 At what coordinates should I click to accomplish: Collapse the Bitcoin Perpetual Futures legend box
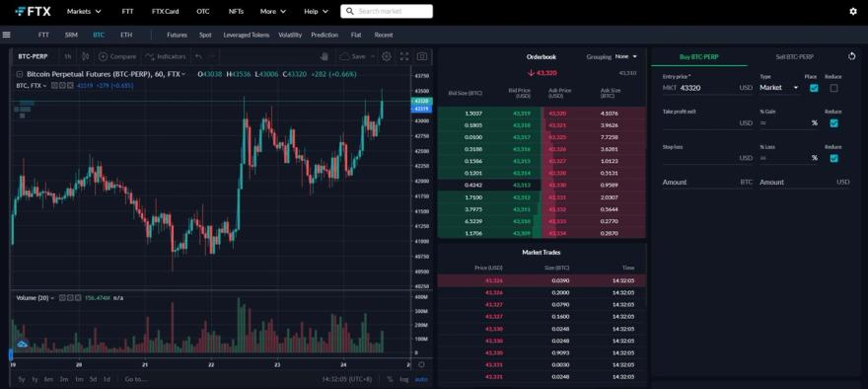19,74
